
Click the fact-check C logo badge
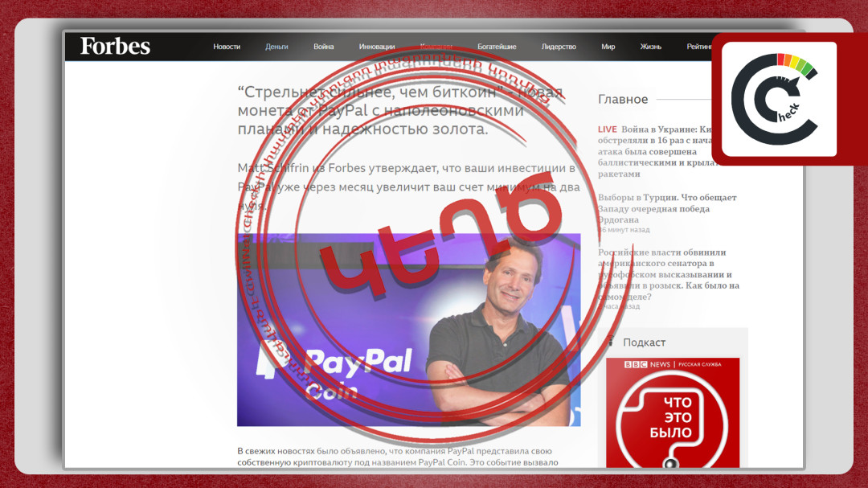click(x=780, y=99)
